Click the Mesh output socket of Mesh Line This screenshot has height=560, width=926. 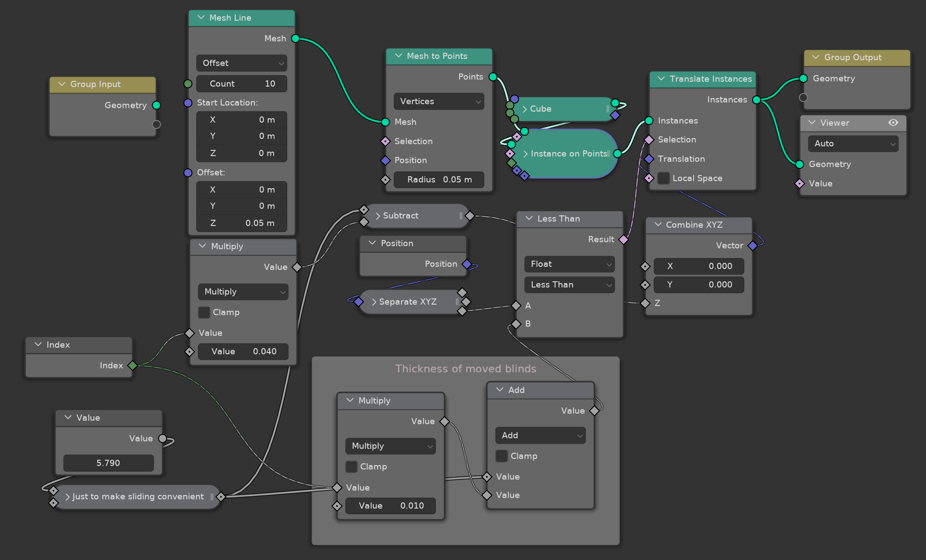(296, 39)
